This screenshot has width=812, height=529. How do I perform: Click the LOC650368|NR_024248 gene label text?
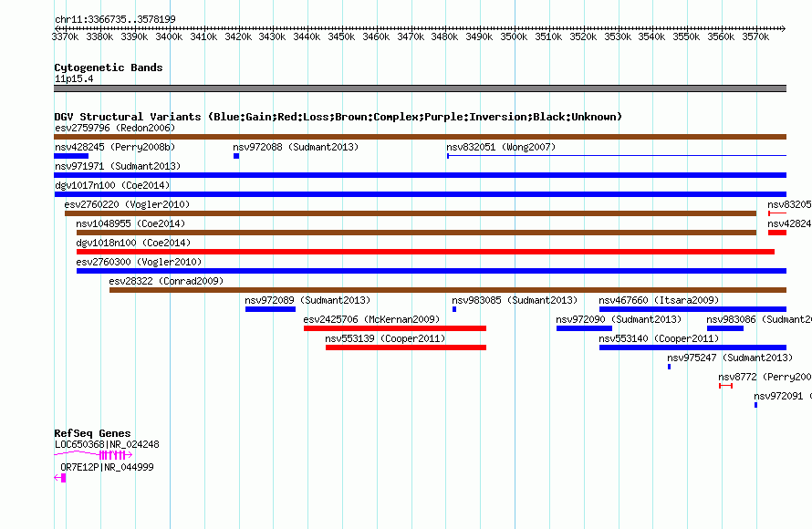107,444
